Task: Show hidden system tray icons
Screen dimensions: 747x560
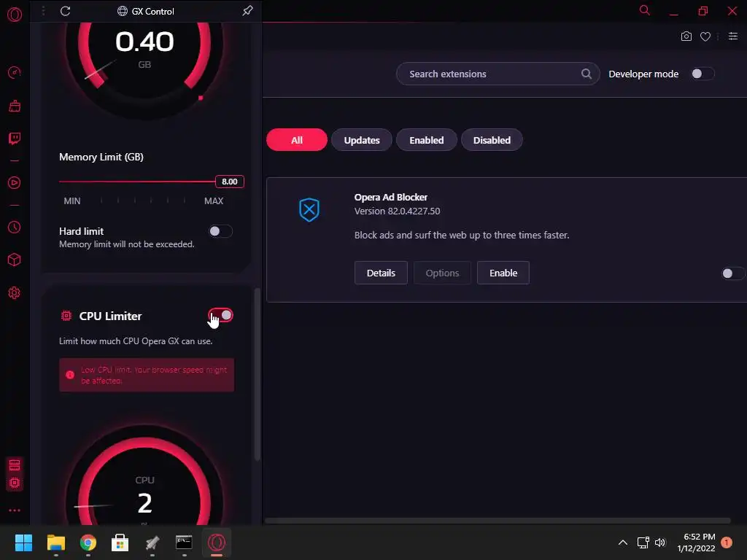Action: coord(623,542)
